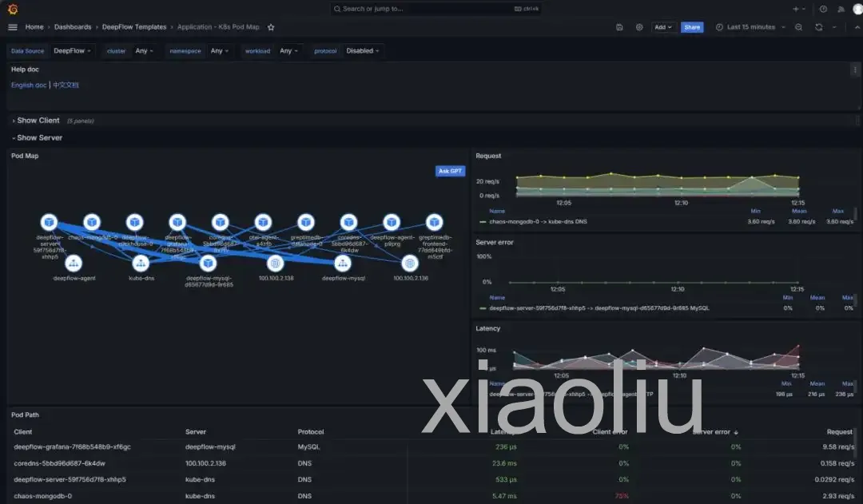Click the Ask GPT button
This screenshot has height=504, width=863.
point(450,171)
